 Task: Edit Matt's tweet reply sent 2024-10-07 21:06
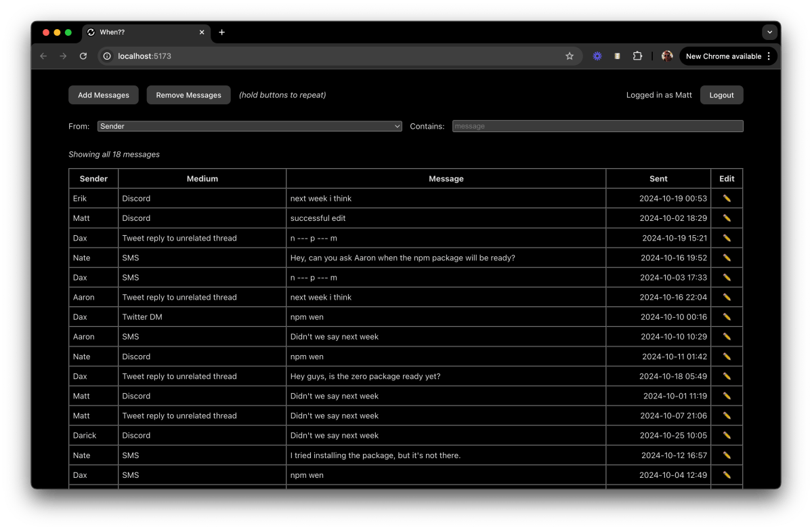[x=727, y=415]
